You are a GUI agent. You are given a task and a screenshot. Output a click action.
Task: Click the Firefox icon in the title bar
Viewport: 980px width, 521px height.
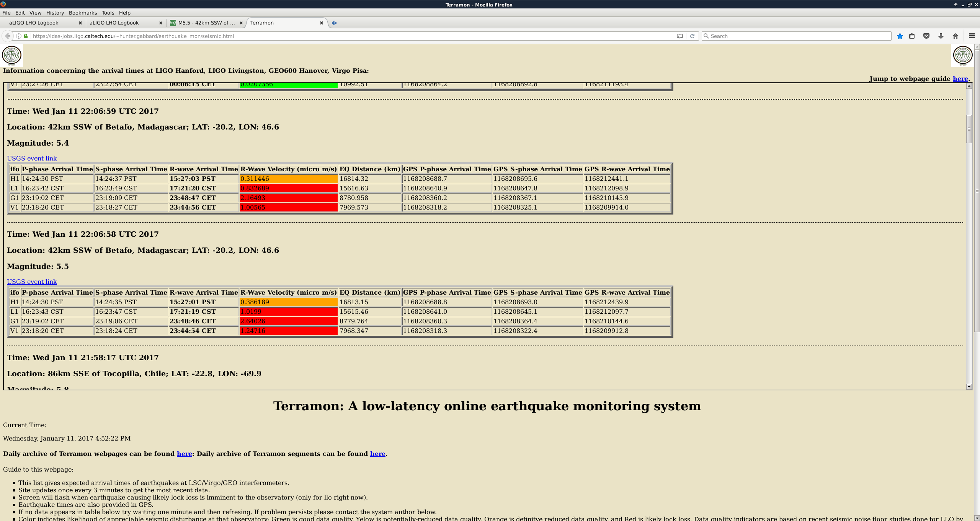point(3,4)
